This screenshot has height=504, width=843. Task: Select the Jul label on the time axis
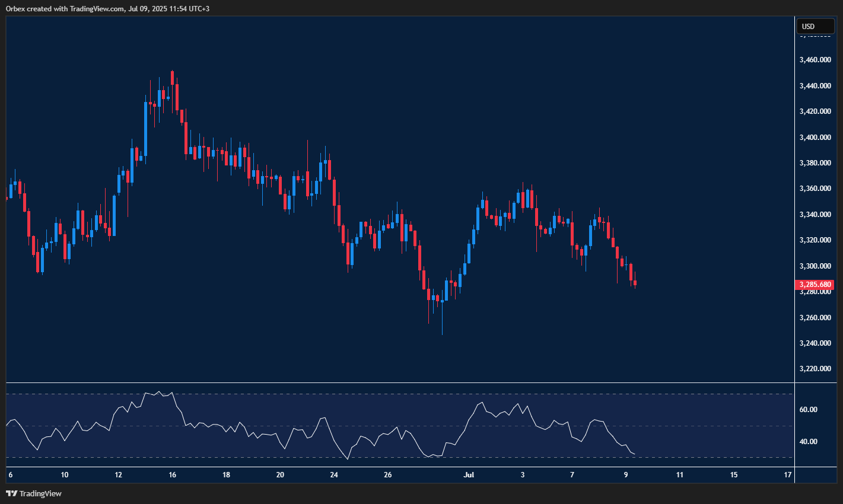pos(468,475)
